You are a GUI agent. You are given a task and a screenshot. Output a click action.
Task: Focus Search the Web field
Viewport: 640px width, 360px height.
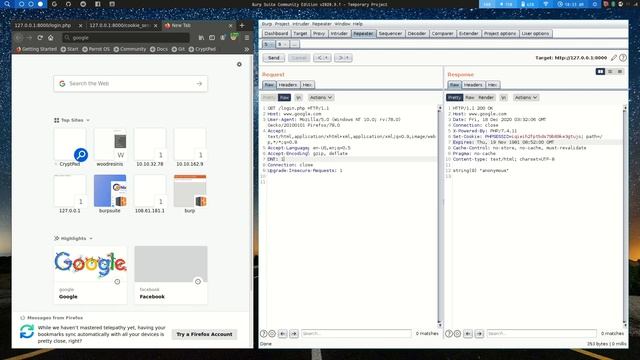[131, 84]
